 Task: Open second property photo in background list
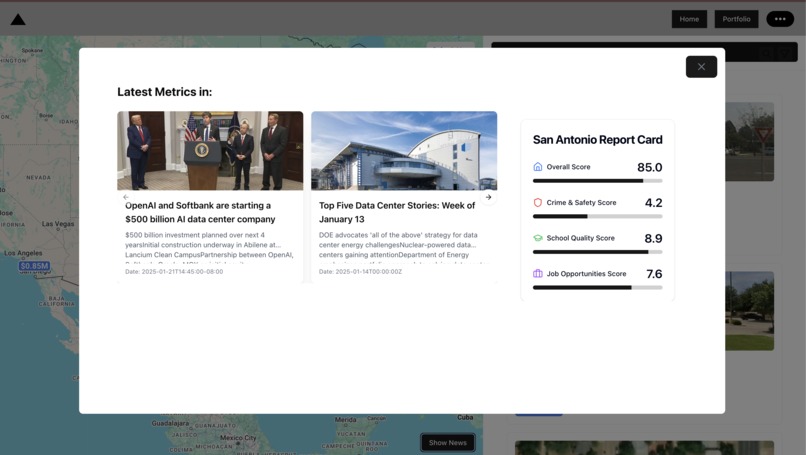[x=749, y=311]
